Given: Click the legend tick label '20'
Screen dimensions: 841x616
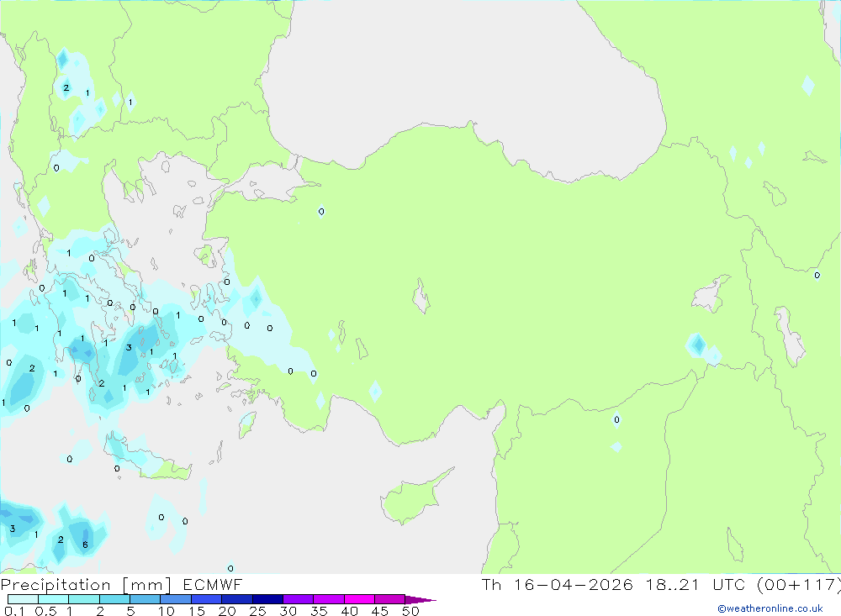Looking at the screenshot, I should click(x=227, y=611).
